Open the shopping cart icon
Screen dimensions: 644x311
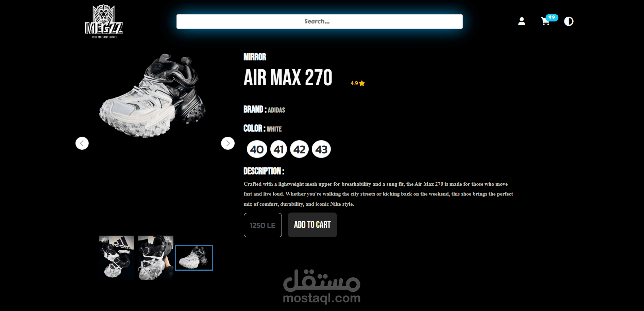pos(545,22)
